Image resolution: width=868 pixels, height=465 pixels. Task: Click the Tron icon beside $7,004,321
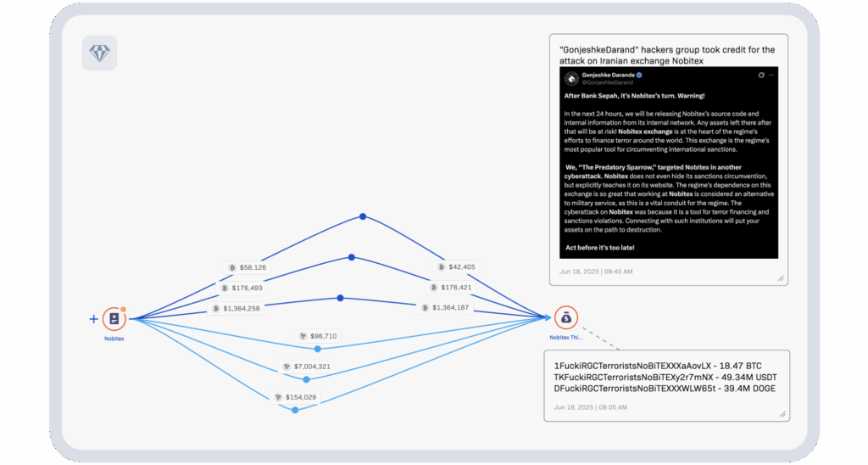[x=287, y=367]
